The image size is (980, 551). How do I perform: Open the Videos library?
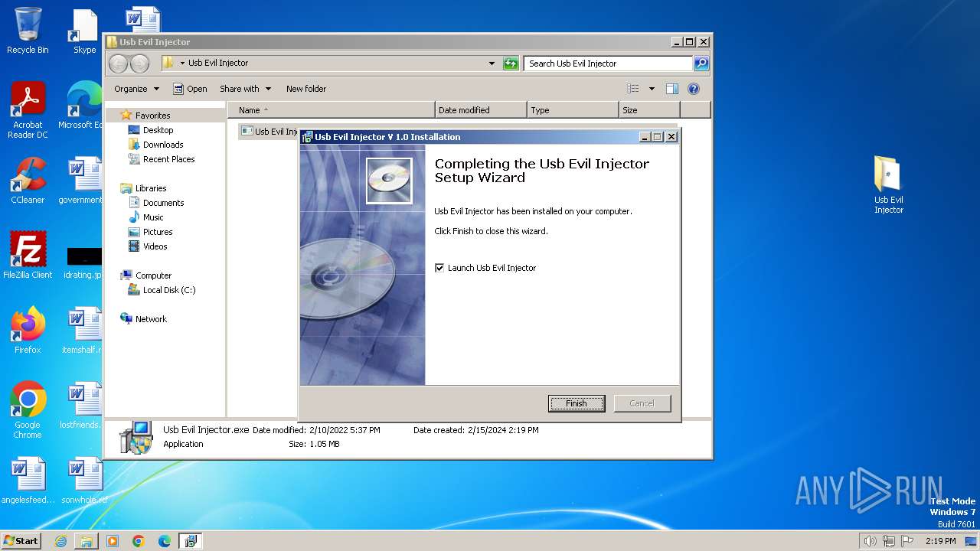click(x=155, y=246)
